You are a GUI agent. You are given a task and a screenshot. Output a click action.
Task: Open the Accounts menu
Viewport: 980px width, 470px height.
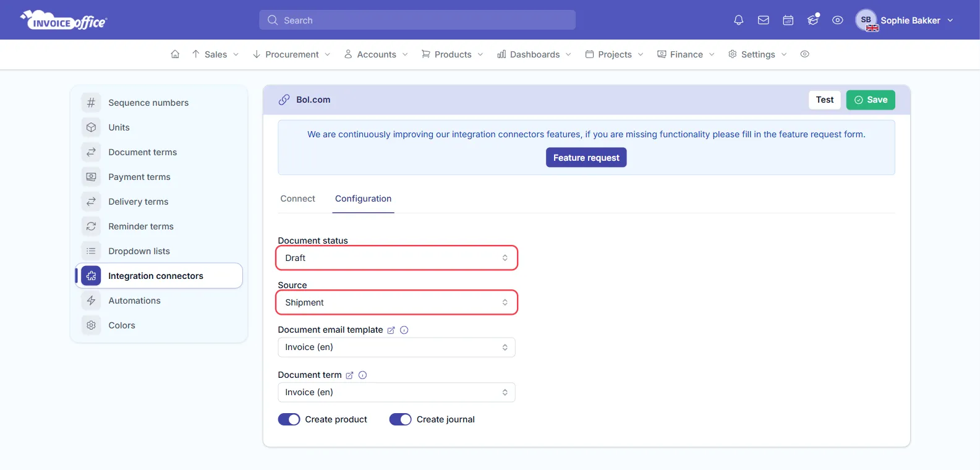376,54
